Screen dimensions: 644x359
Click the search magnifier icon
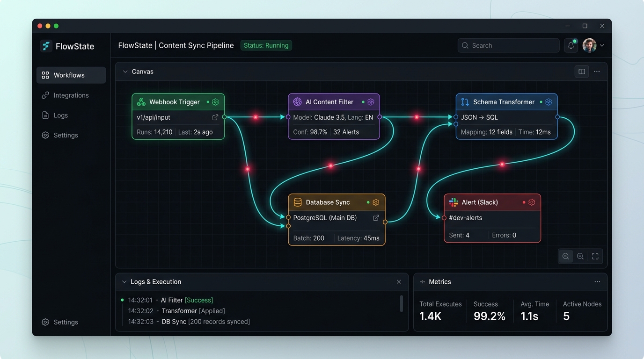465,45
